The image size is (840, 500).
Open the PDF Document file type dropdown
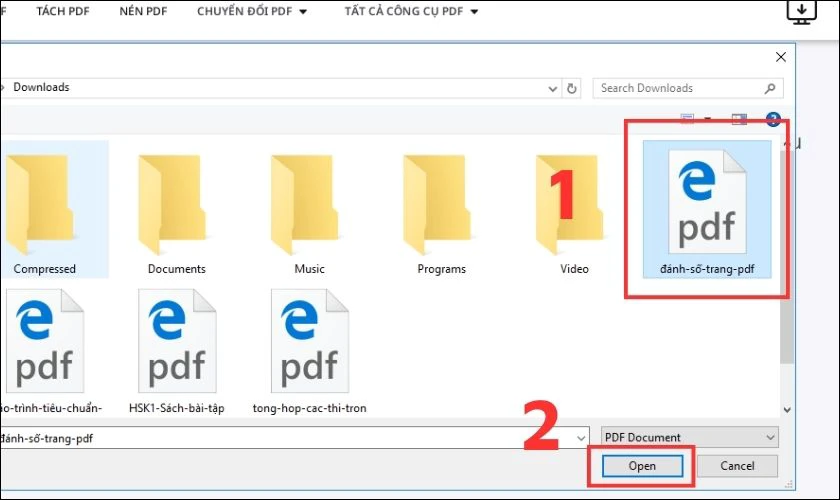click(x=689, y=438)
